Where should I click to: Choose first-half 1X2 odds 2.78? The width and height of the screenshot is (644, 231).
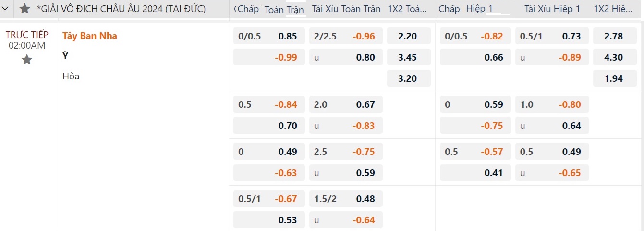click(614, 36)
